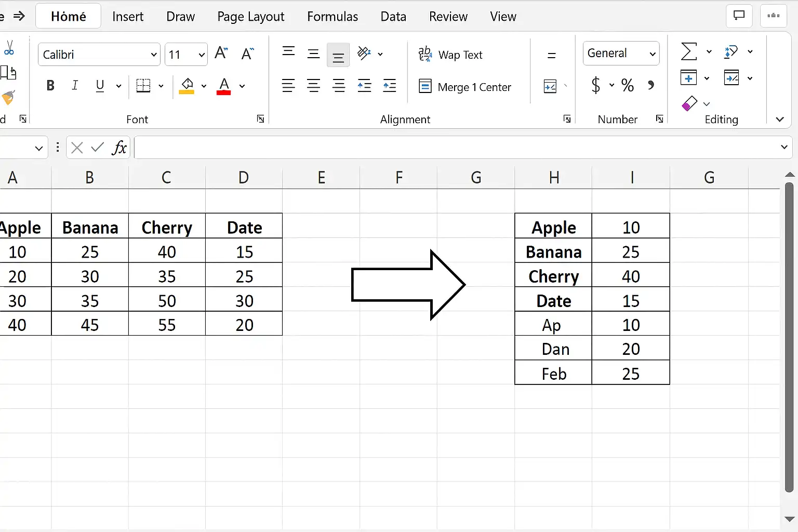Click the Sort and Filter icon
The height and width of the screenshot is (532, 798).
click(731, 51)
